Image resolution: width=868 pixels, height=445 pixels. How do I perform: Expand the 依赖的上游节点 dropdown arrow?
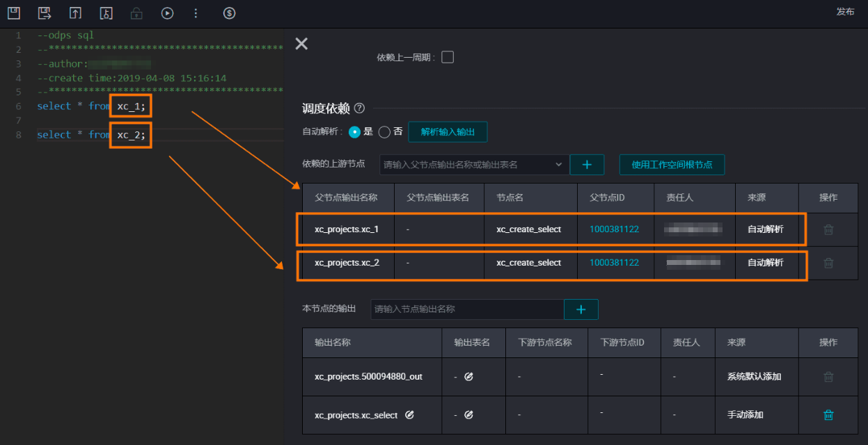[x=558, y=165]
